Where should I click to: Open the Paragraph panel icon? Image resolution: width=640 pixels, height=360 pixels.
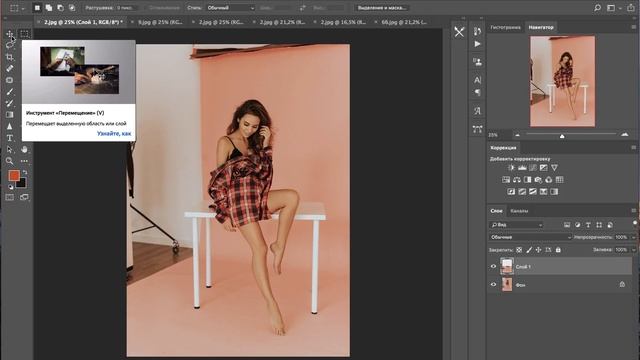click(x=477, y=93)
